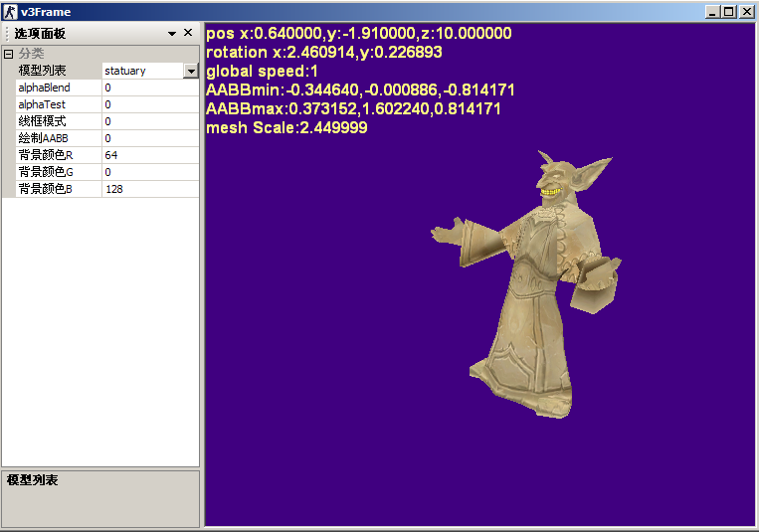
Task: Click the 线框模式 value field
Action: point(150,121)
